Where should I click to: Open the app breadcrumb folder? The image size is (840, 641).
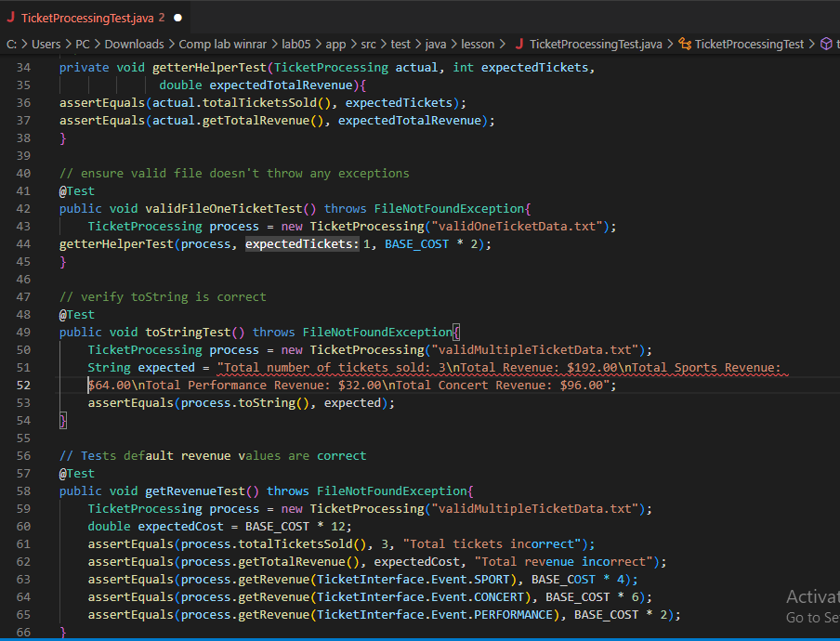click(x=335, y=45)
